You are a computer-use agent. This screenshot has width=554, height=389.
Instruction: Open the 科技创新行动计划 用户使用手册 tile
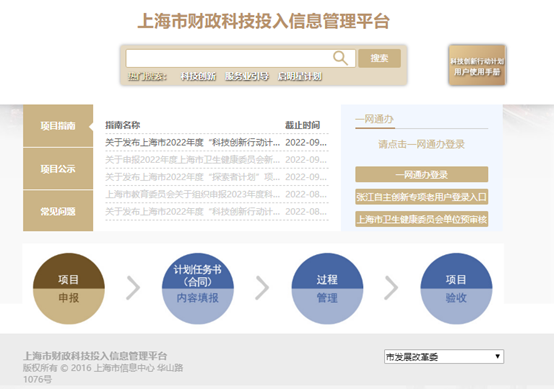pos(477,65)
